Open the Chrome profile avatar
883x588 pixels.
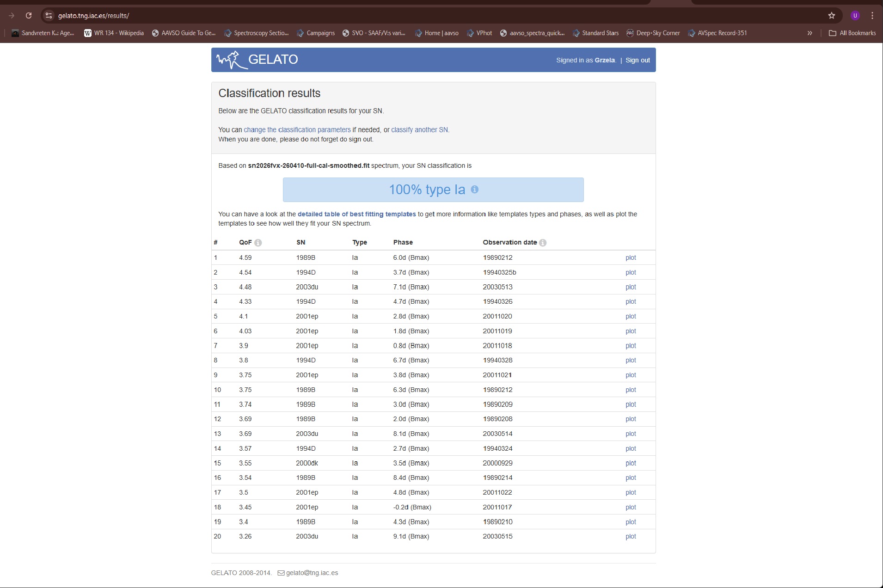pyautogui.click(x=855, y=16)
